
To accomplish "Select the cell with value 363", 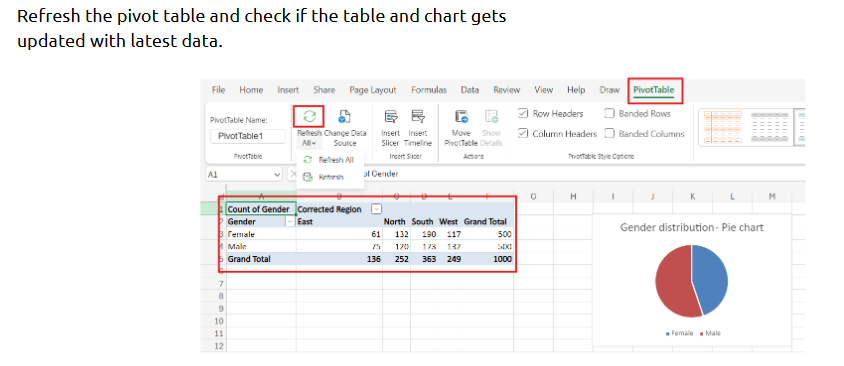I will (x=423, y=259).
